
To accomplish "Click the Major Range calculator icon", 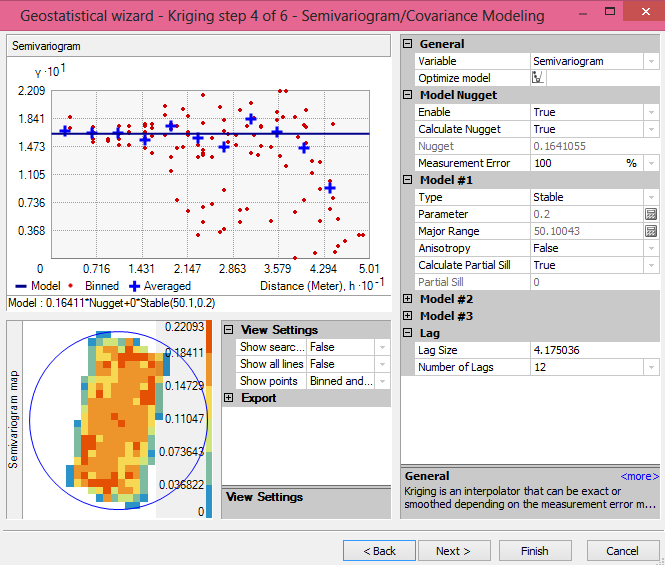I will pyautogui.click(x=650, y=231).
